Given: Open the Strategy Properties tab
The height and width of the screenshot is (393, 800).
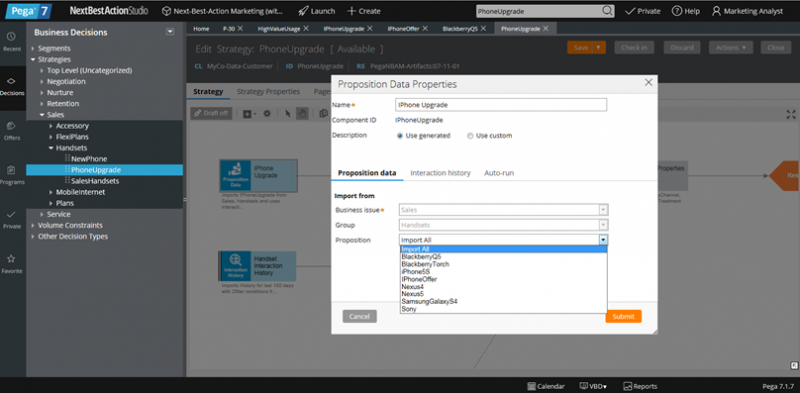Looking at the screenshot, I should pyautogui.click(x=268, y=92).
